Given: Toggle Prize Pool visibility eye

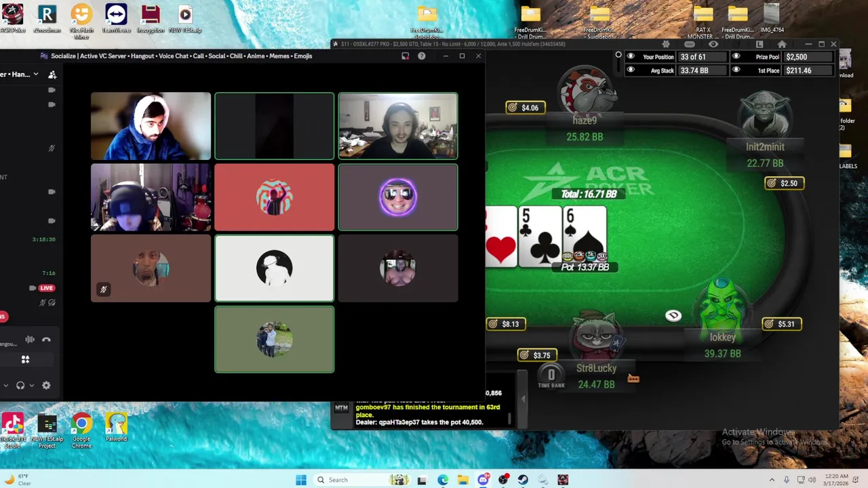Looking at the screenshot, I should (x=736, y=57).
